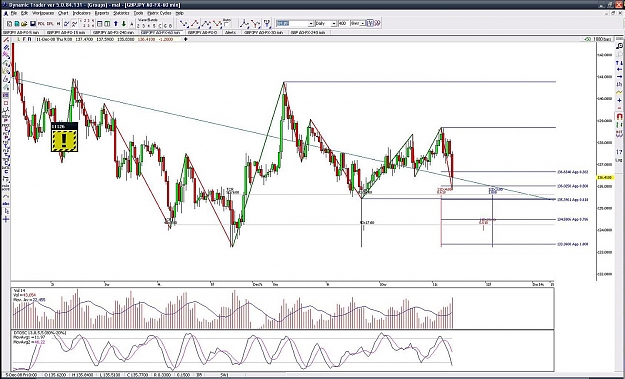Switch to GBPJPY 30 min tab
The height and width of the screenshot is (379, 625).
coord(263,32)
